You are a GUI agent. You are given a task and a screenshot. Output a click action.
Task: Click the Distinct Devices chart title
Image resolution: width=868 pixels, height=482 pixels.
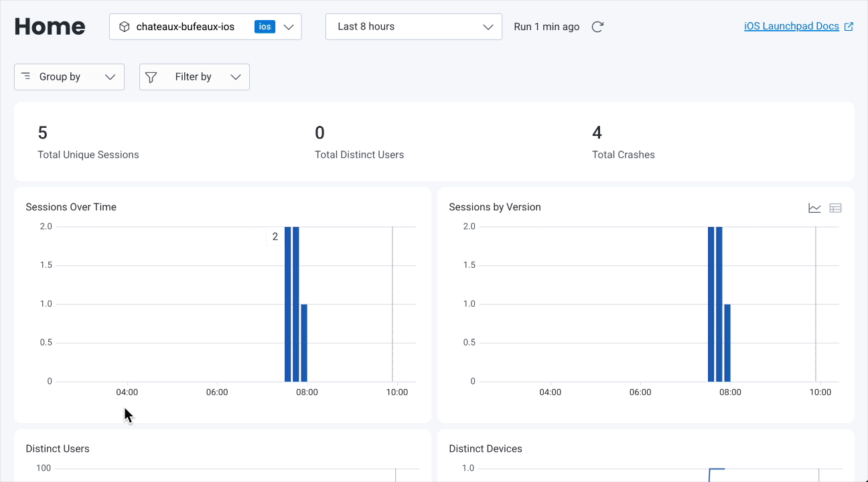[x=485, y=449]
